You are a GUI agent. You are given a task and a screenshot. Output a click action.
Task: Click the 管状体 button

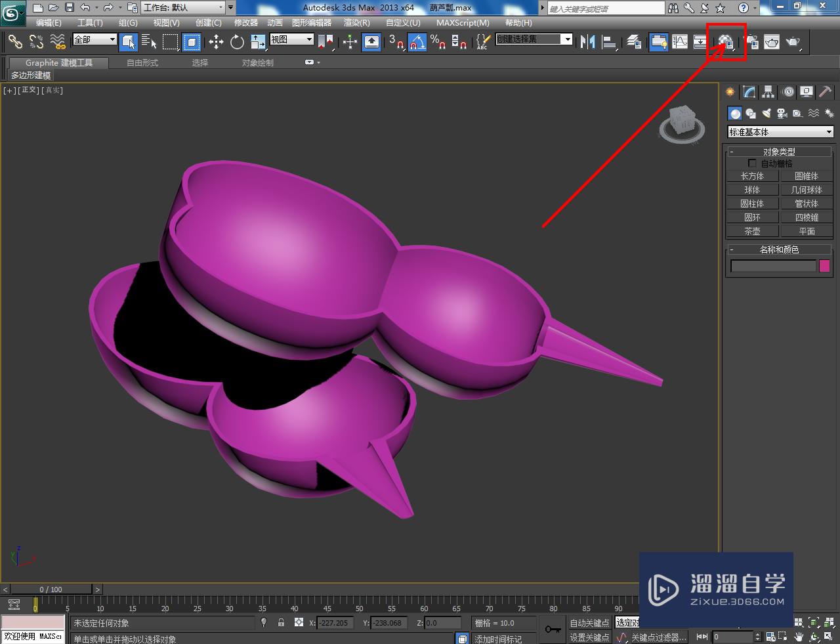click(807, 204)
